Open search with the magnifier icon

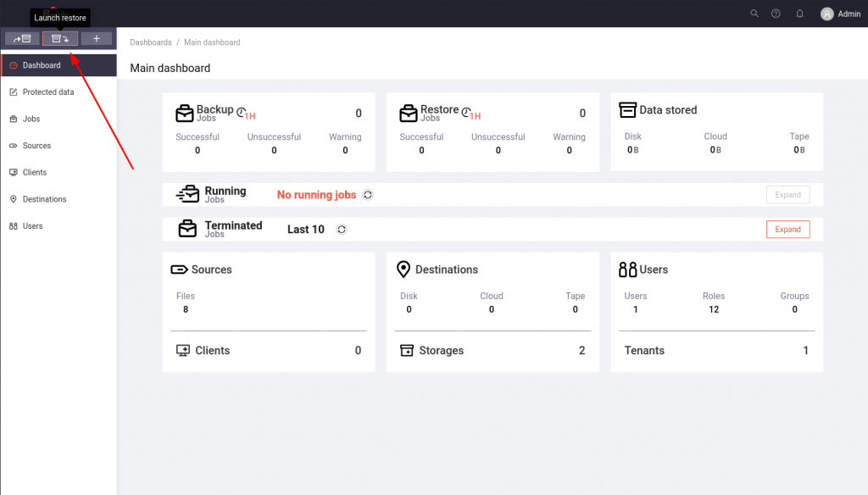(x=754, y=14)
